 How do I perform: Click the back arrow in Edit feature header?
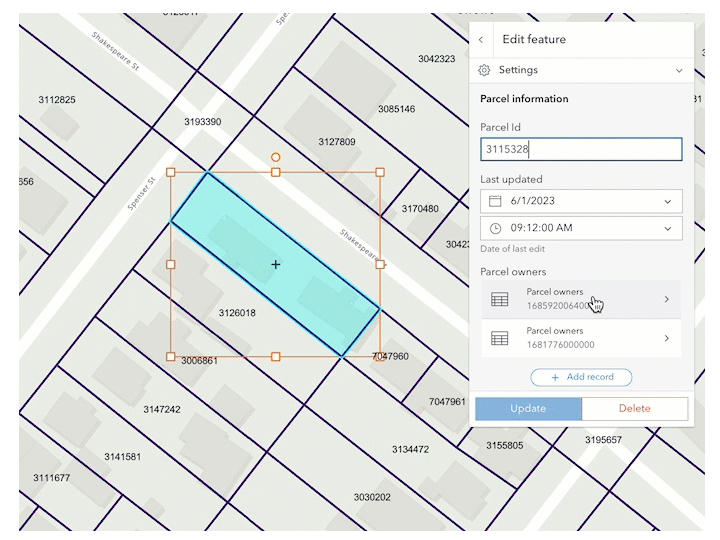click(481, 40)
